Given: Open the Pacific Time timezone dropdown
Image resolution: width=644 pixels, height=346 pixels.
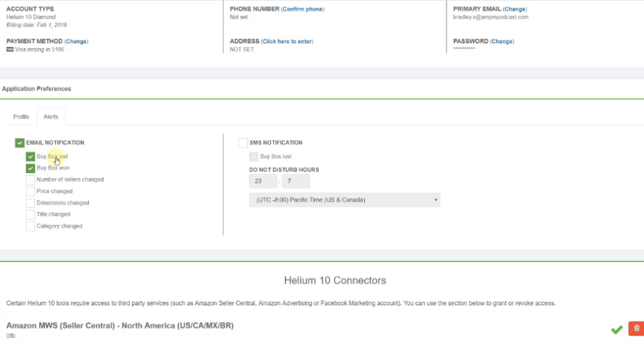Looking at the screenshot, I should (344, 200).
